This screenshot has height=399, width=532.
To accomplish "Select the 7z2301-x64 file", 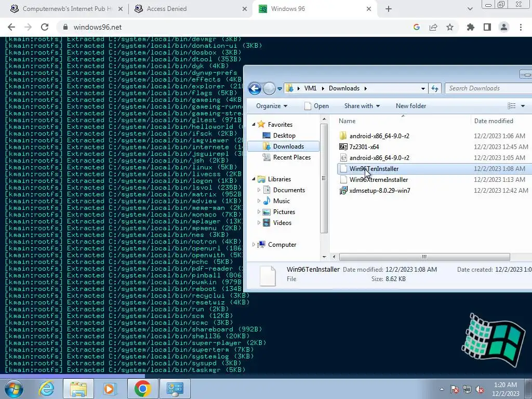I will (x=364, y=147).
